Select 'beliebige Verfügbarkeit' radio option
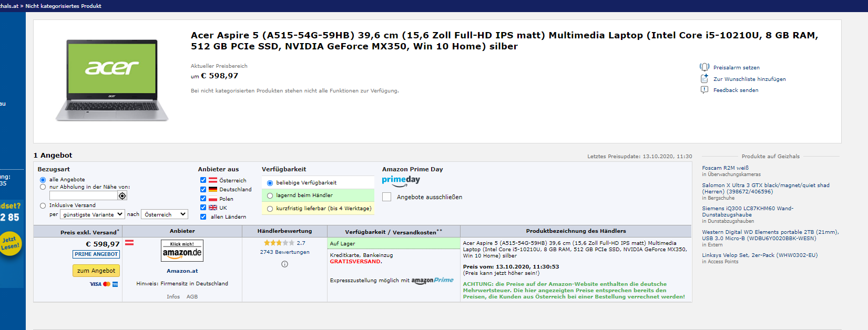Screen dimensions: 868x330 tap(270, 183)
